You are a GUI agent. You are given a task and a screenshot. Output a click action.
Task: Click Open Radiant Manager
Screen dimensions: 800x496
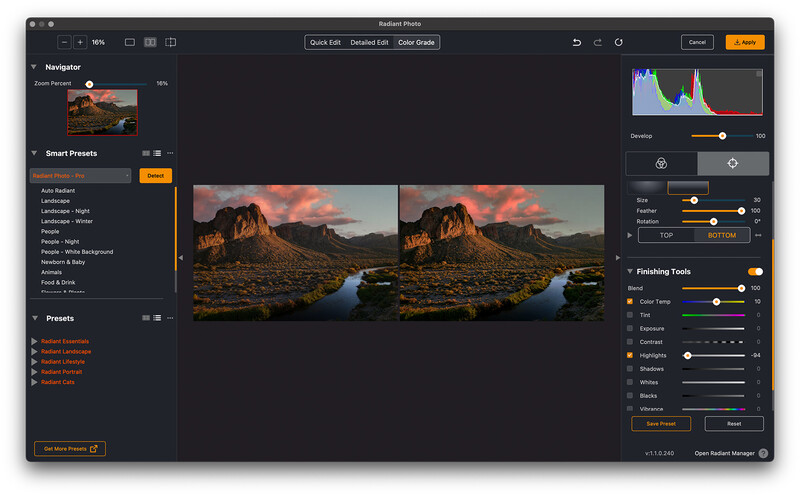click(x=724, y=453)
